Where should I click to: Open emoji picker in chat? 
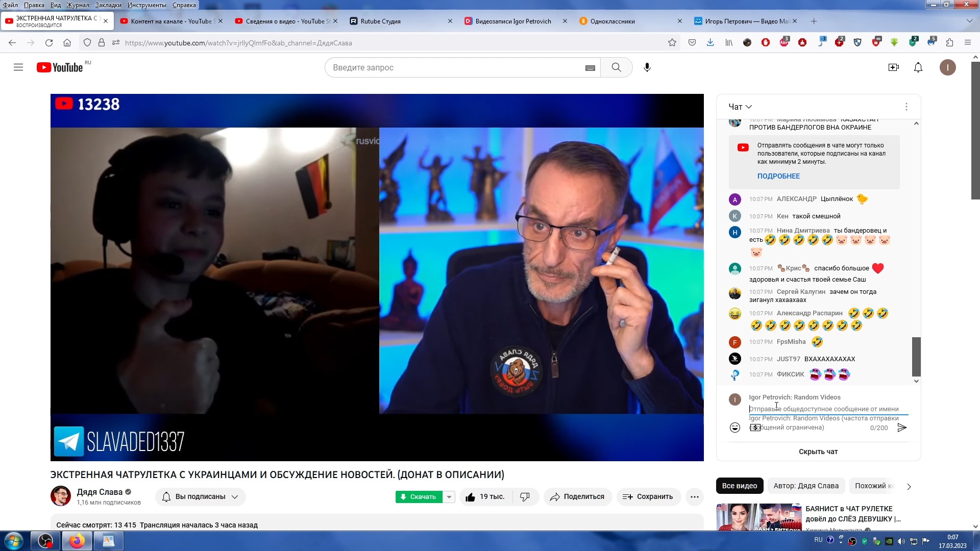734,428
